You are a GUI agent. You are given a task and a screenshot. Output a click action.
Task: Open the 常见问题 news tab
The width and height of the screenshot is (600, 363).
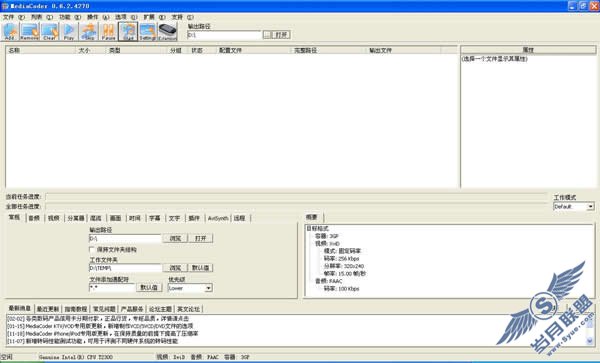click(104, 309)
